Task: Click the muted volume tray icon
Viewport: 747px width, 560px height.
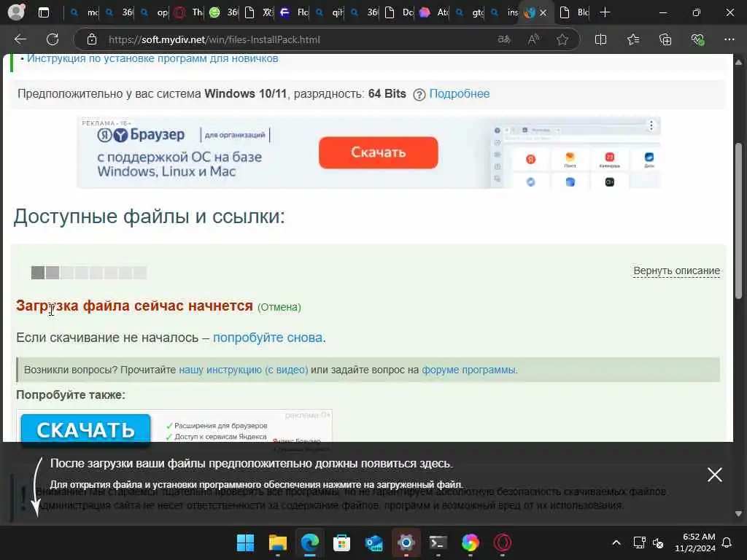Action: (x=658, y=542)
